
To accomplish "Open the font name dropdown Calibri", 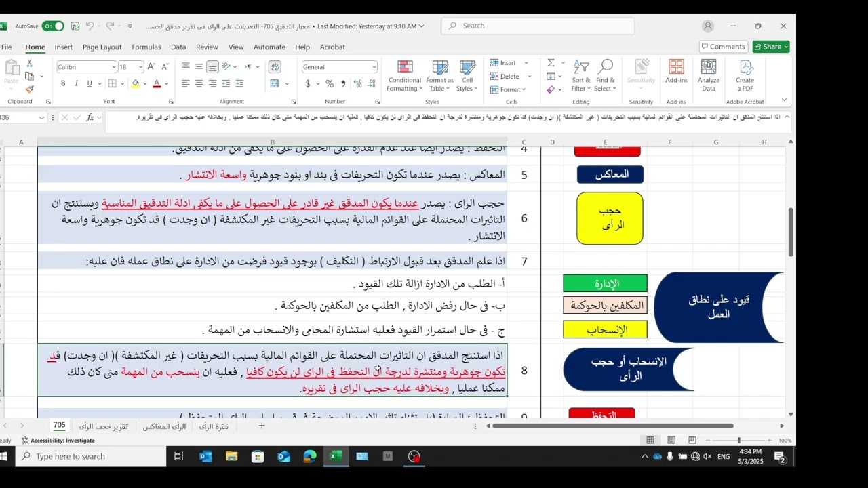I will pyautogui.click(x=114, y=66).
